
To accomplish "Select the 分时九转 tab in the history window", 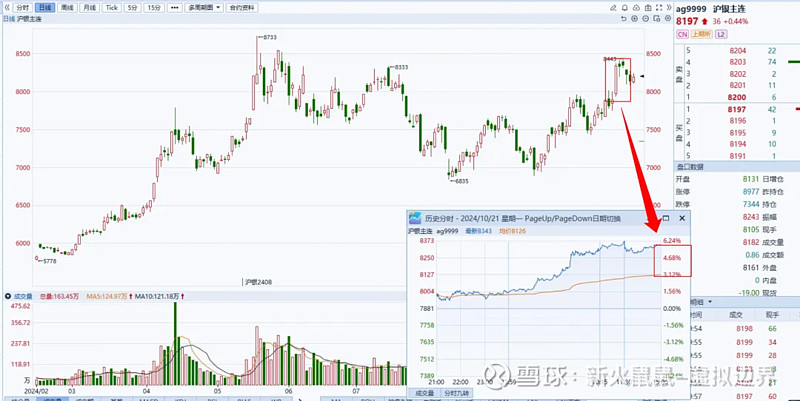I will [x=456, y=393].
